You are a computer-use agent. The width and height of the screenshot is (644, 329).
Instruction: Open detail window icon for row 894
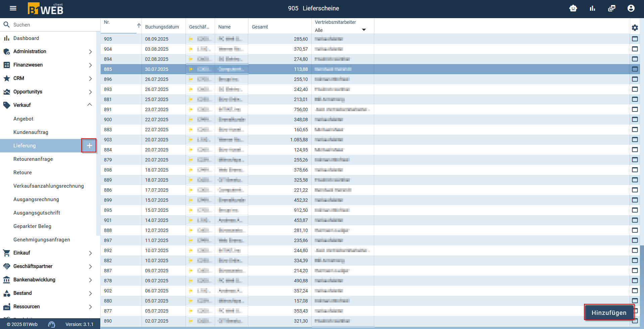(635, 59)
